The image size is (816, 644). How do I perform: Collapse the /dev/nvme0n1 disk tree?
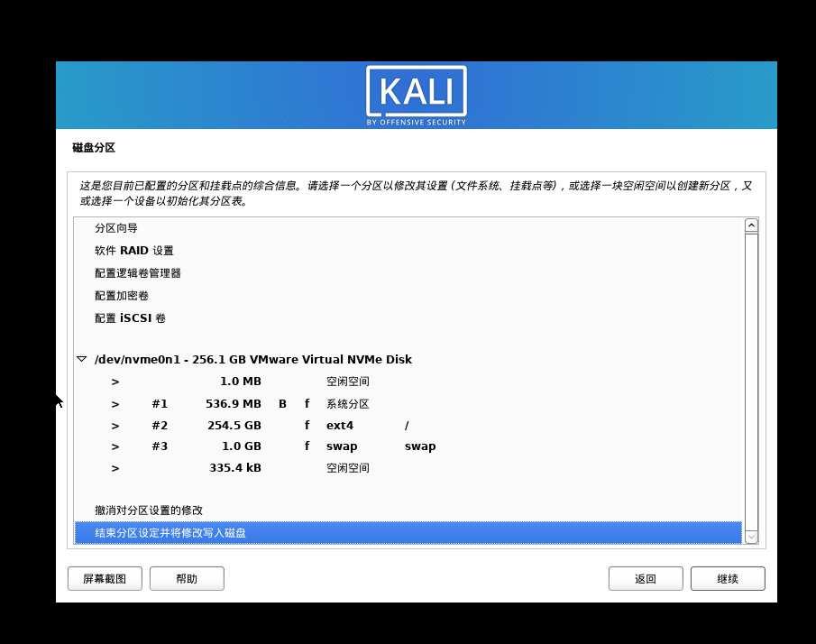coord(82,359)
